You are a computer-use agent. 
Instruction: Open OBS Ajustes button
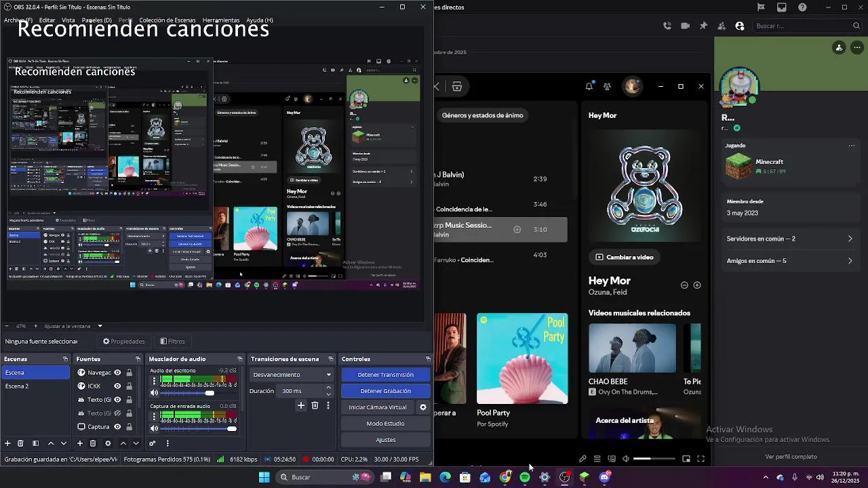385,440
